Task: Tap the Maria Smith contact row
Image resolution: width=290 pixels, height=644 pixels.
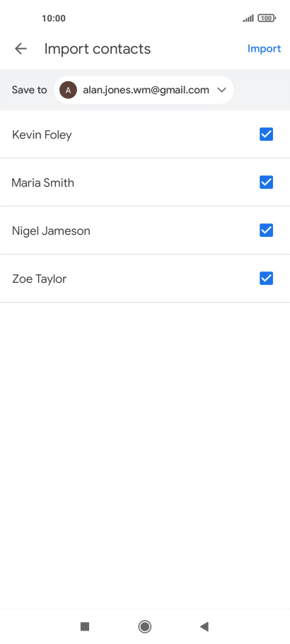Action: coord(145,182)
